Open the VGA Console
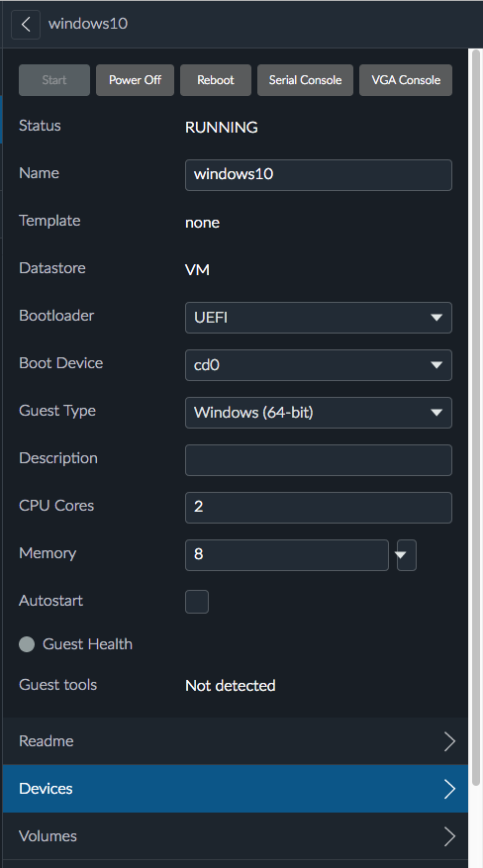 click(406, 80)
